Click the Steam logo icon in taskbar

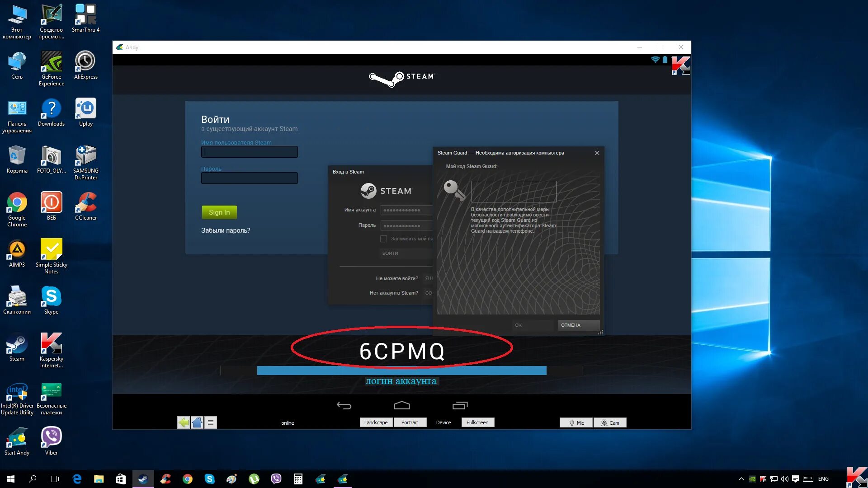(x=143, y=479)
